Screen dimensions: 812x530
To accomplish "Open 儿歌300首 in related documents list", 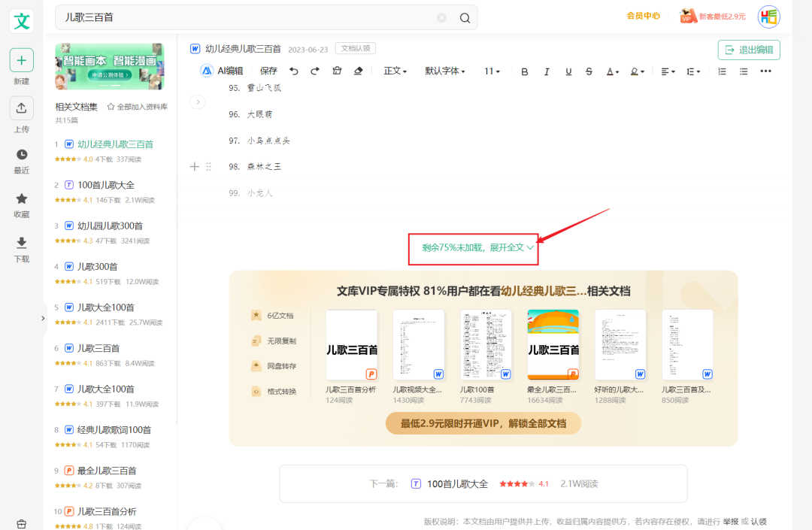I will [x=98, y=266].
